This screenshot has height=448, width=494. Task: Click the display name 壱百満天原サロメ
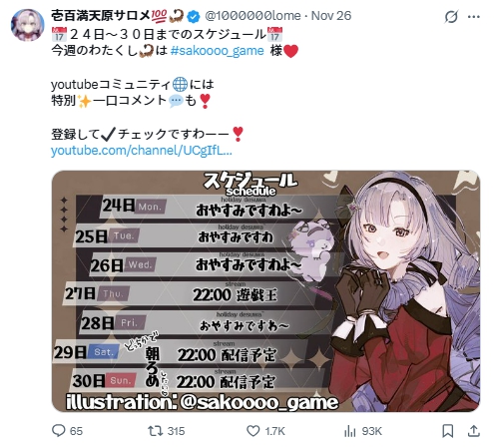pyautogui.click(x=101, y=16)
